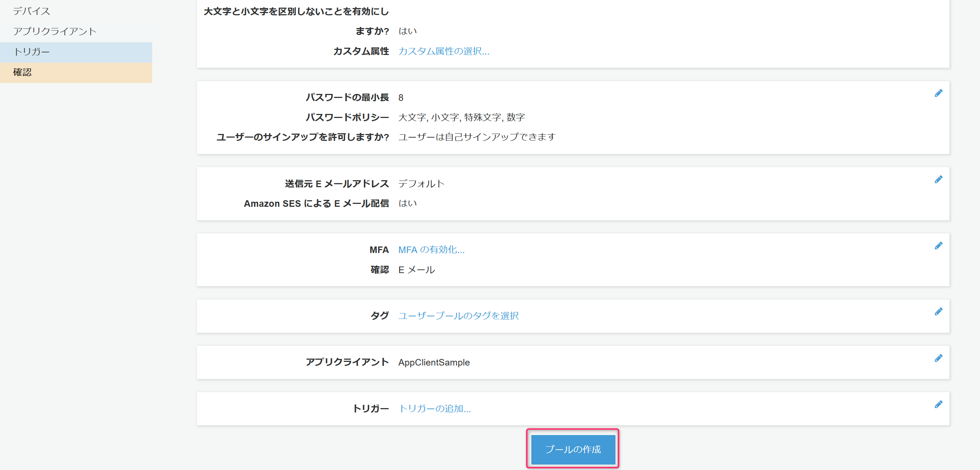This screenshot has height=470, width=980.
Task: Open カスタム属性の選択 link
Action: (444, 51)
